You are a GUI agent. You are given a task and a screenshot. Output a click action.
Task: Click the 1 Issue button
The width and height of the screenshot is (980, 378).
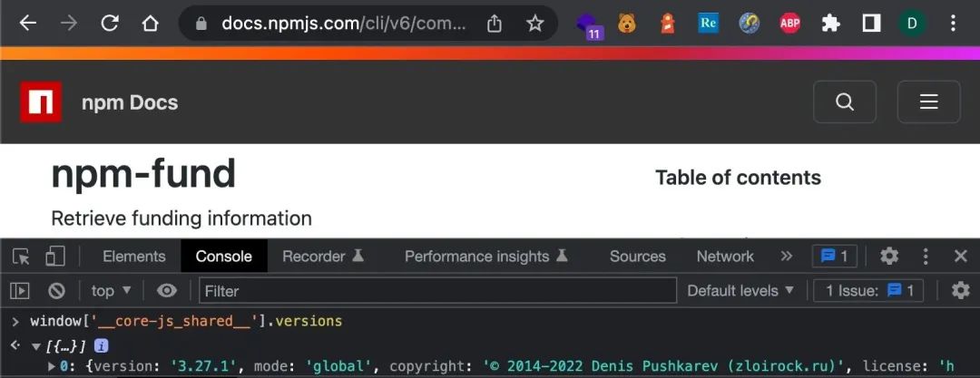tap(870, 291)
